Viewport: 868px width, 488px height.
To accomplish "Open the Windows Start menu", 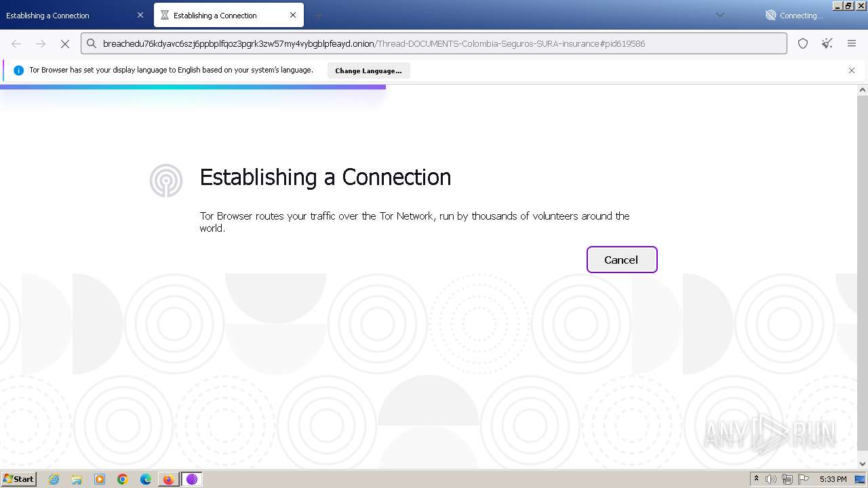I will (18, 479).
